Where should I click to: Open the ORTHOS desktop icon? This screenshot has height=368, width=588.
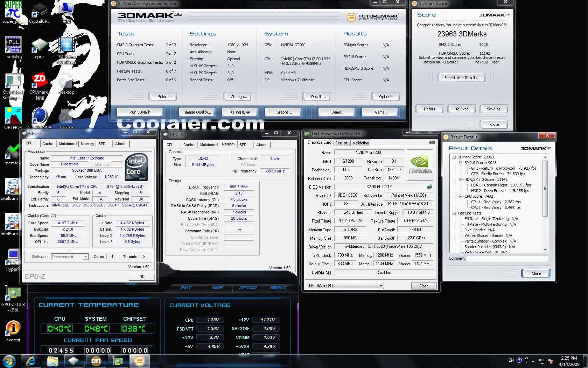[x=13, y=118]
